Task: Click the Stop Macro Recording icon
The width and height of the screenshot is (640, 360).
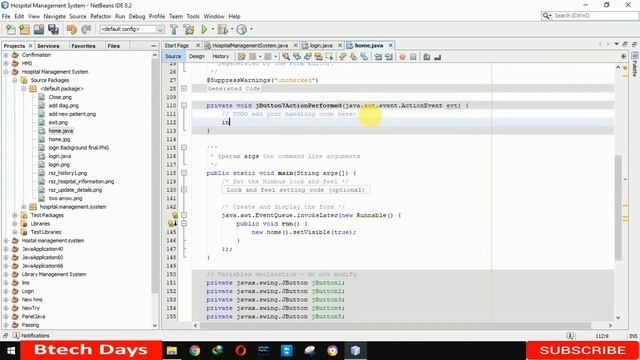Action: tap(413, 57)
